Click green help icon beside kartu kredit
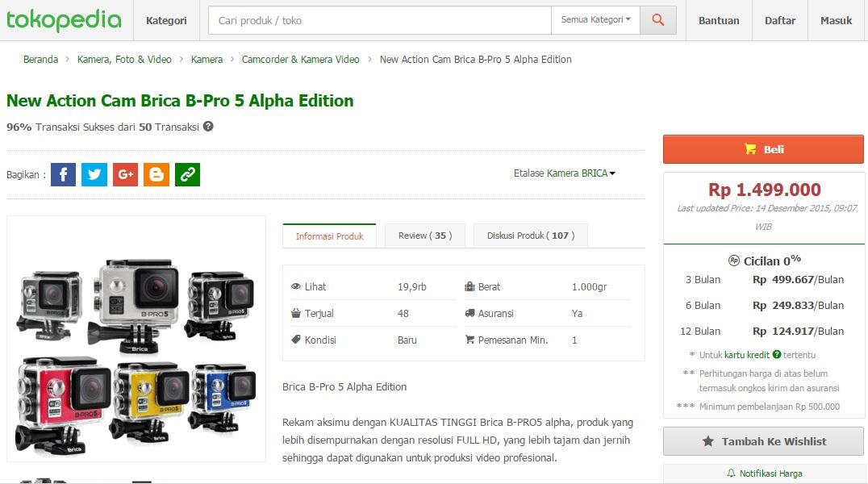The width and height of the screenshot is (868, 484). (777, 354)
